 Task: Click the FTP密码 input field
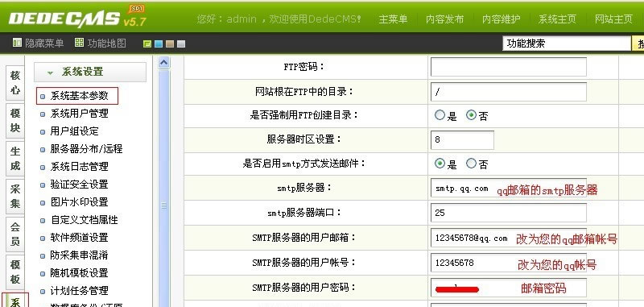[x=509, y=67]
